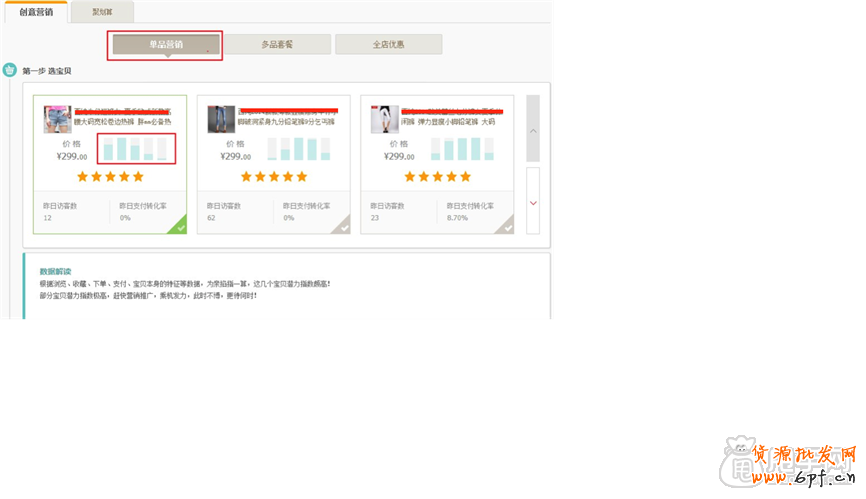Viewport: 866px width, 499px height.
Task: Open the denim shorts product thumbnail
Action: click(x=57, y=119)
